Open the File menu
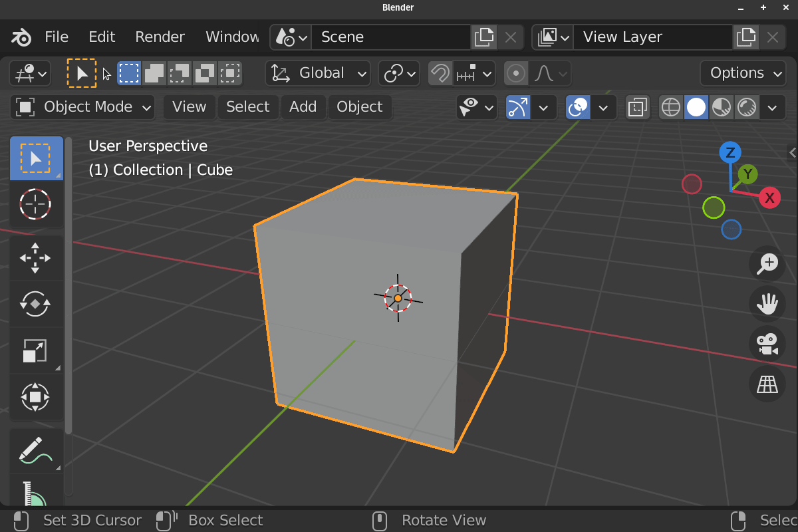The image size is (798, 532). (57, 37)
